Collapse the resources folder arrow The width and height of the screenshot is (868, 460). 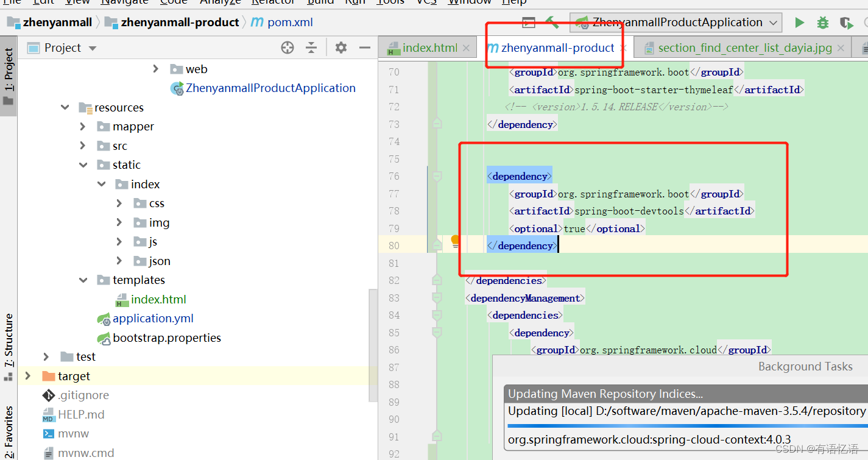pos(65,107)
